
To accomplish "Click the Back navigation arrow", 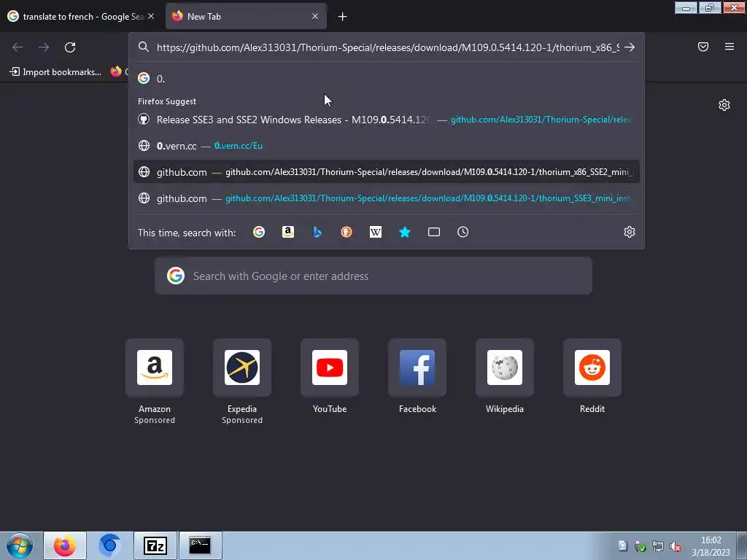I will tap(18, 47).
